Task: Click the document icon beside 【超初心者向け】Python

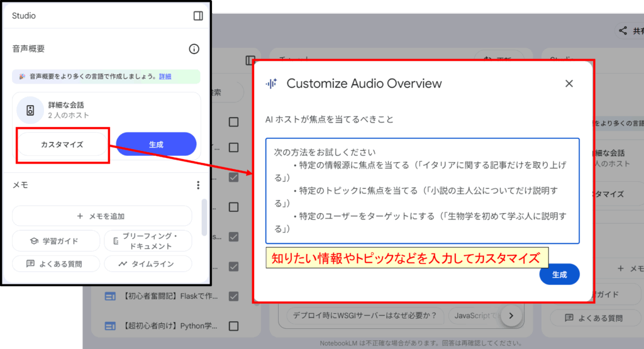Action: tap(110, 326)
